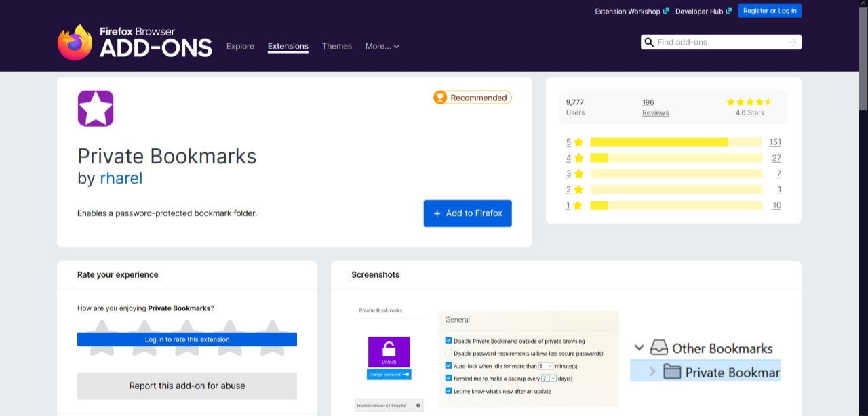
Task: Click the star icon in 5-star row
Action: (578, 142)
